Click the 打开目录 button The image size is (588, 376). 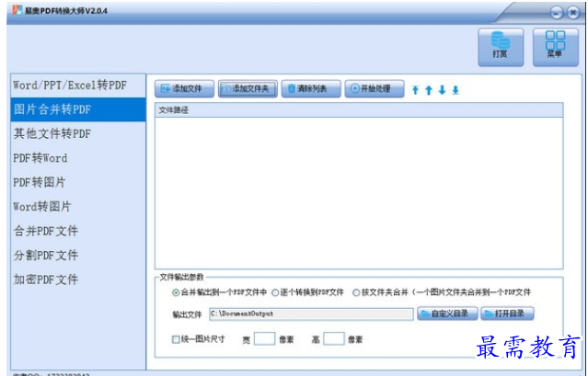(507, 313)
